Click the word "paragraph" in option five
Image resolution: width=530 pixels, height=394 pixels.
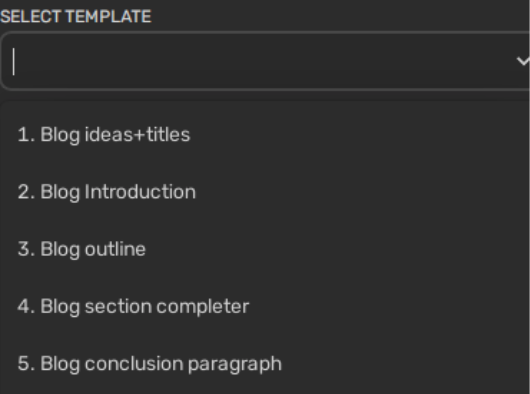point(235,364)
